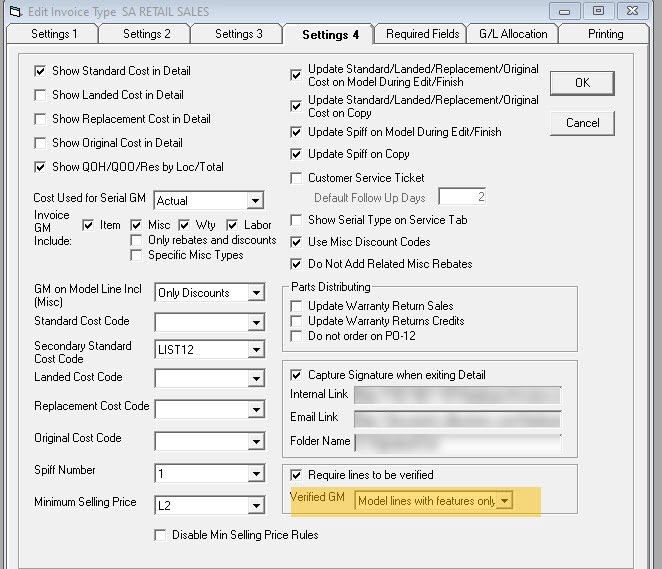This screenshot has width=662, height=569.
Task: Click the window icon in title bar
Action: [x=15, y=11]
